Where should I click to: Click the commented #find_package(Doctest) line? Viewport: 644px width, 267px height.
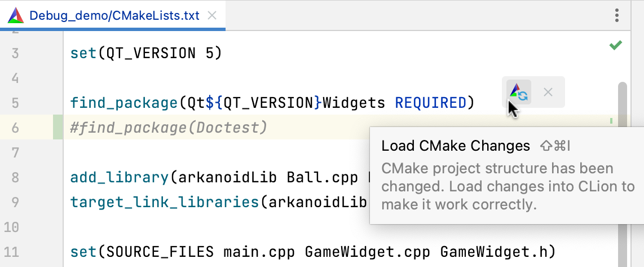tap(168, 128)
